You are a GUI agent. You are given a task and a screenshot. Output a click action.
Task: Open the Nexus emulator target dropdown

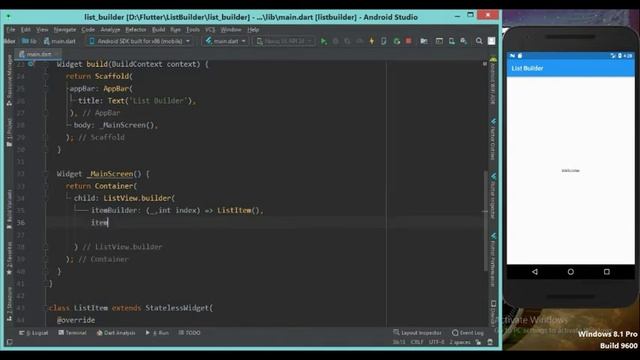click(284, 41)
